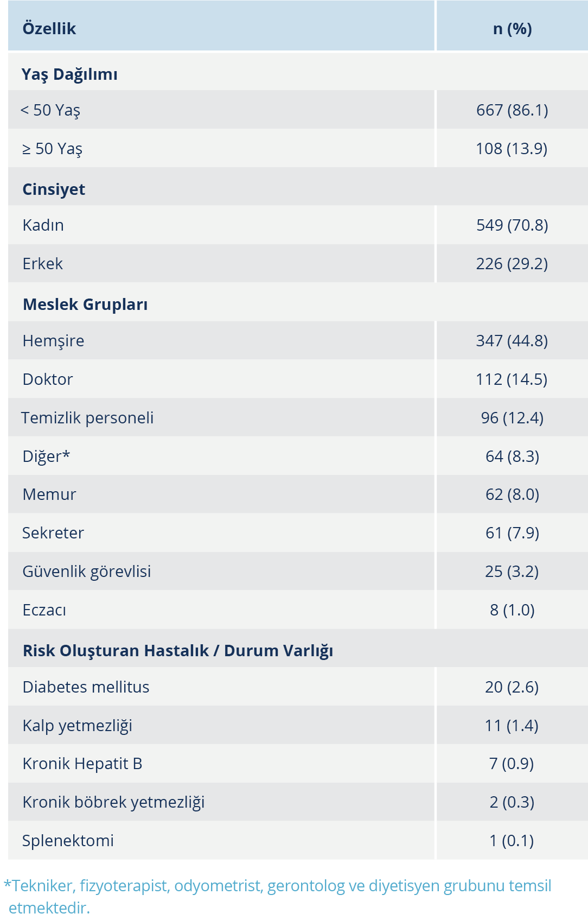Click the footnote text about Tekniker group
The image size is (588, 920).
pos(277,897)
